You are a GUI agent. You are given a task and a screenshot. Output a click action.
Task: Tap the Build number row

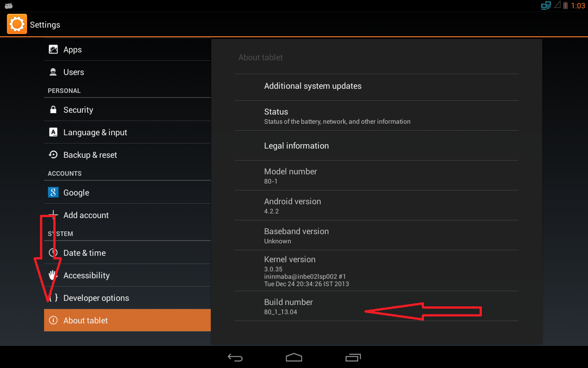377,306
